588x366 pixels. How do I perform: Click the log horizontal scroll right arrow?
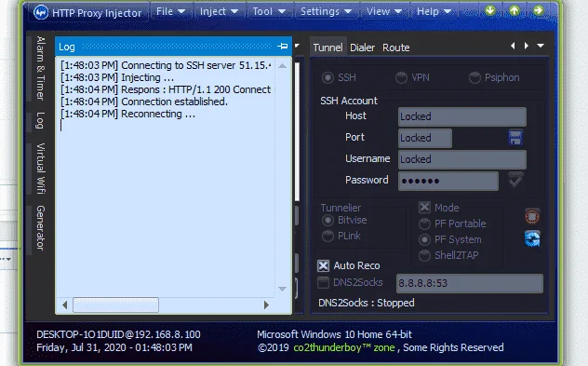click(x=266, y=305)
